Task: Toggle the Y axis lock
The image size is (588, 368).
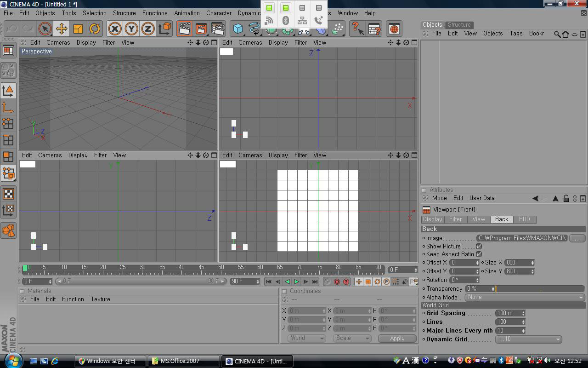Action: coord(131,29)
